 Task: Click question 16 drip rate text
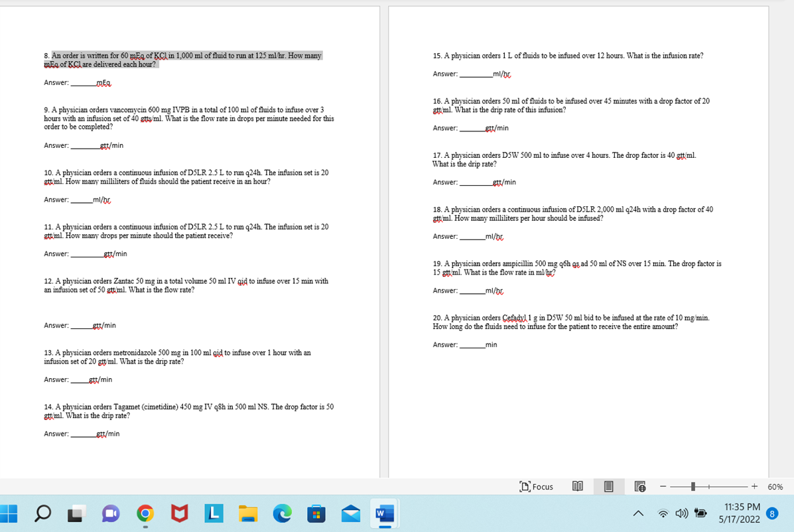pyautogui.click(x=571, y=105)
